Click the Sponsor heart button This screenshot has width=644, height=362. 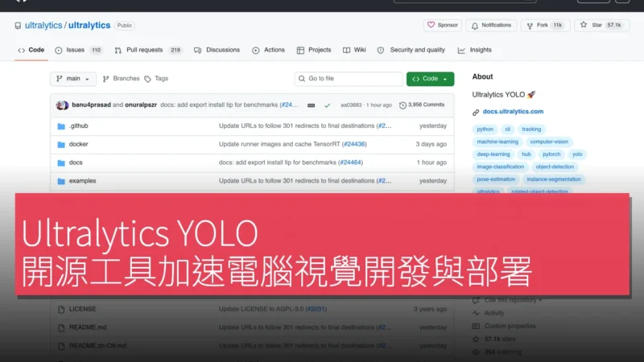[442, 26]
